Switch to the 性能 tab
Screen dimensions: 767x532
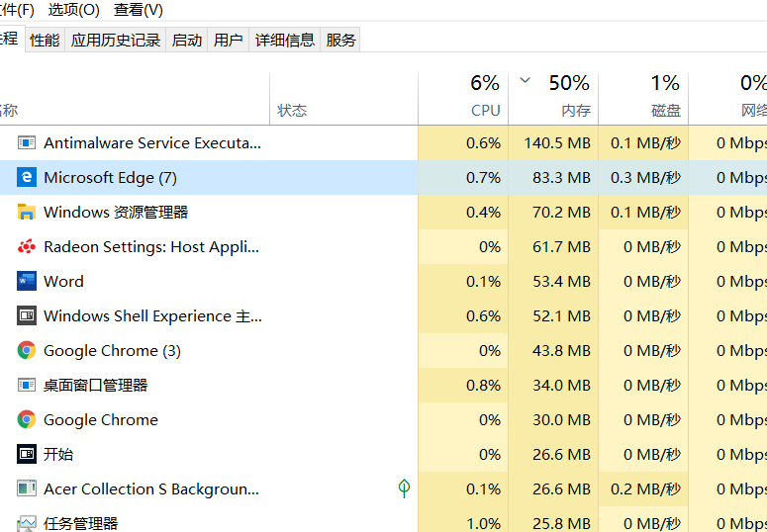[x=45, y=41]
